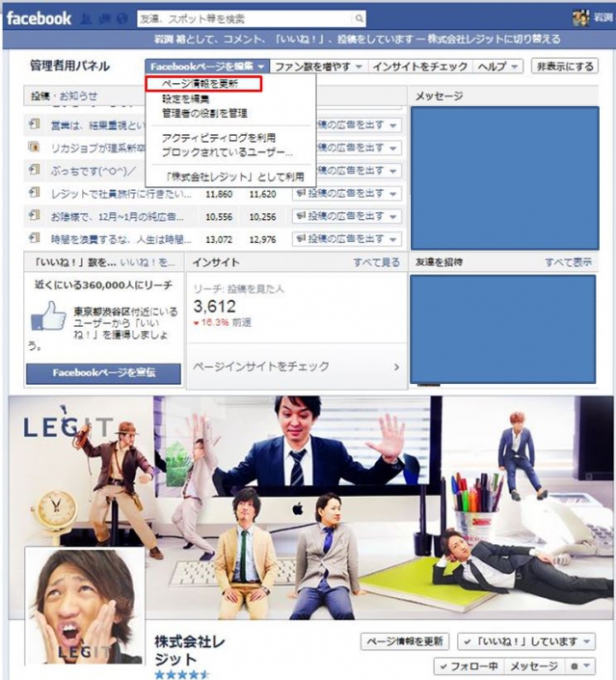
Task: Open post ぷっちです(^○^)／
Action: 94,171
